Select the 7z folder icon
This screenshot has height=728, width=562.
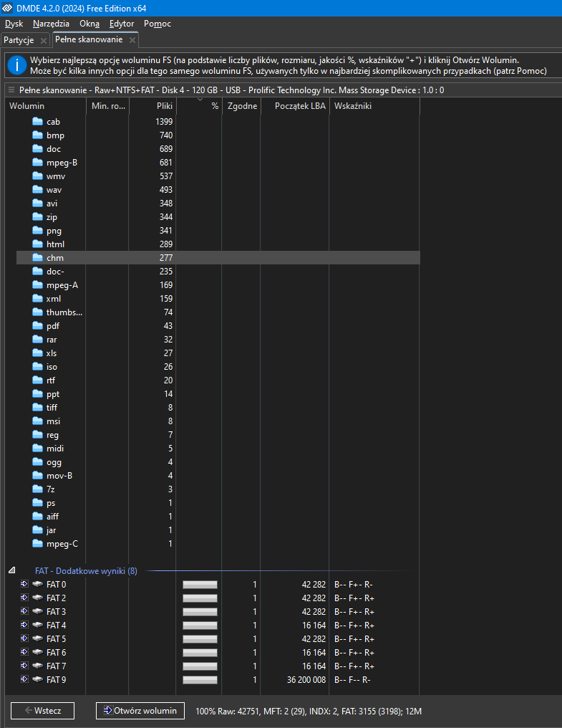(x=38, y=489)
